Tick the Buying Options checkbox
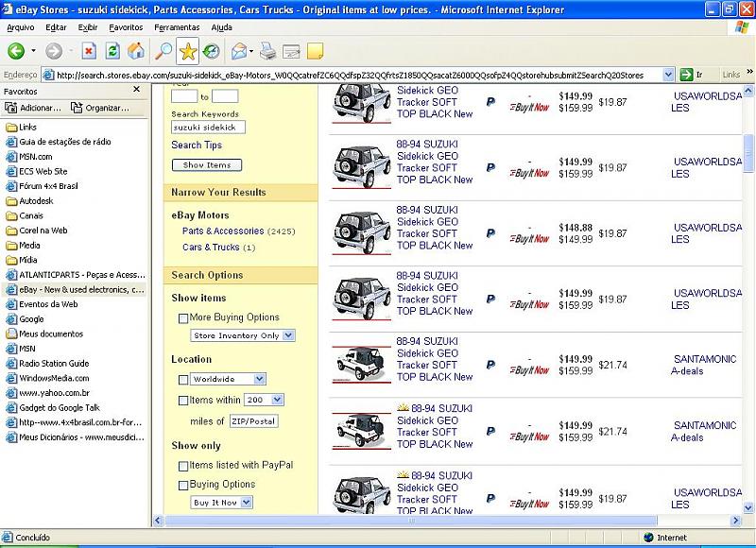Screen dimensions: 756x548 coord(183,486)
